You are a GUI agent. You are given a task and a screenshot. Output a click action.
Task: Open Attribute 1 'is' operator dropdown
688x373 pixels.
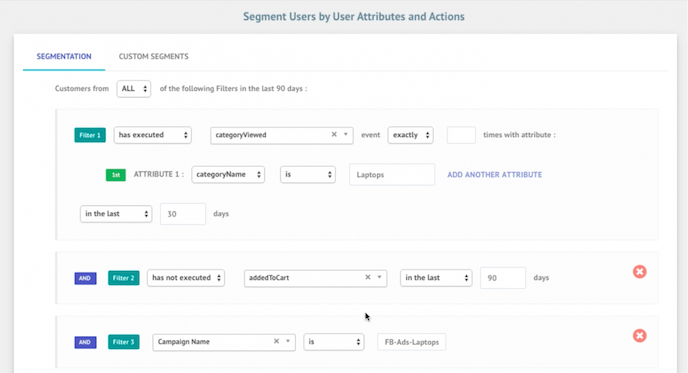coord(308,175)
